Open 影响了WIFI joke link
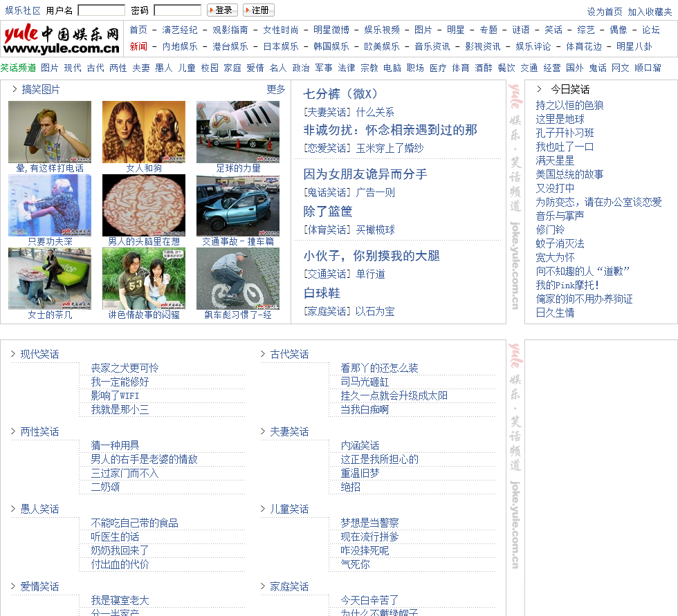 click(115, 395)
